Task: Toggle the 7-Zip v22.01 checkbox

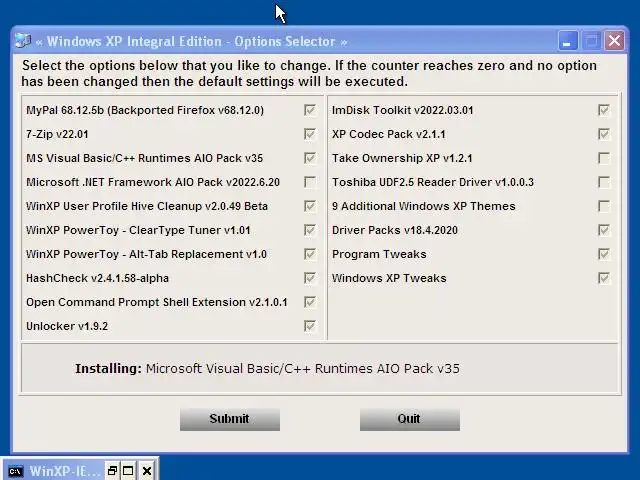Action: [x=310, y=134]
